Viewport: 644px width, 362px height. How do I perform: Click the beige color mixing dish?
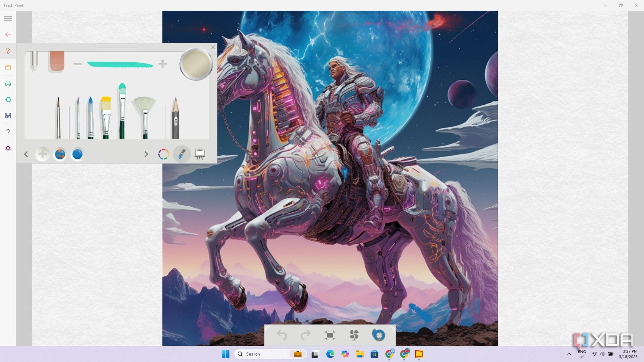[x=196, y=64]
